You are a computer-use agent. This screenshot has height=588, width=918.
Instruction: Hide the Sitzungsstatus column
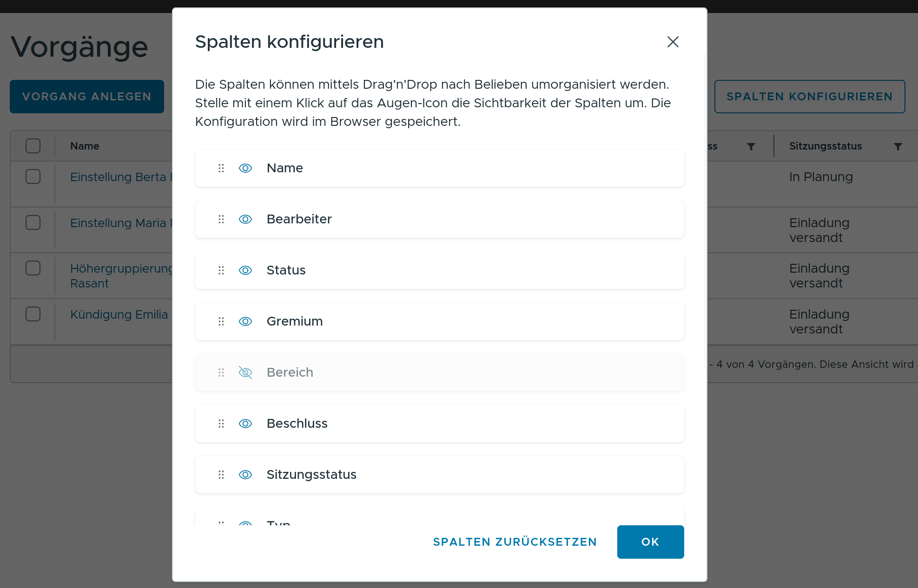tap(245, 475)
